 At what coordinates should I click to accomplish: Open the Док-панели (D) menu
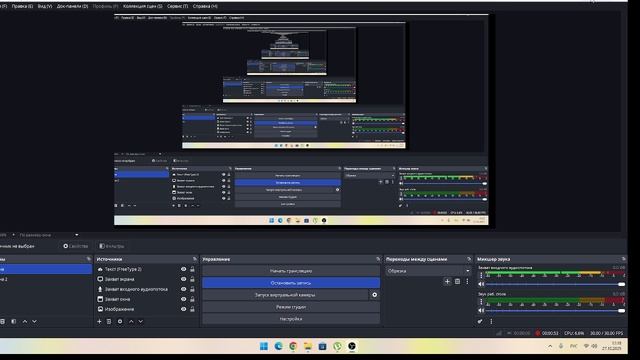[x=72, y=6]
